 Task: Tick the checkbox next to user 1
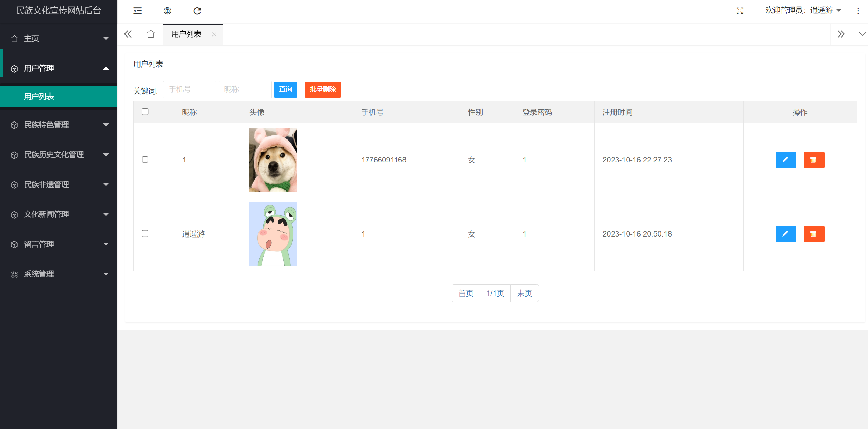tap(145, 159)
